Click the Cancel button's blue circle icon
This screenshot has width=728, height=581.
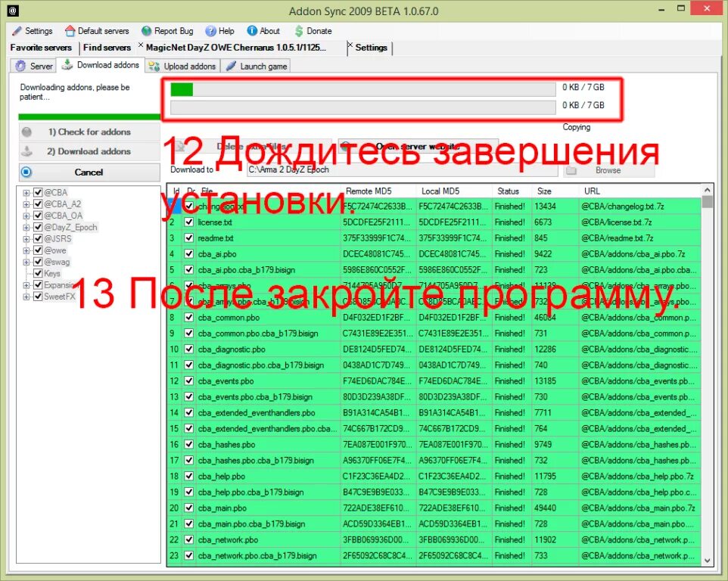[x=26, y=172]
